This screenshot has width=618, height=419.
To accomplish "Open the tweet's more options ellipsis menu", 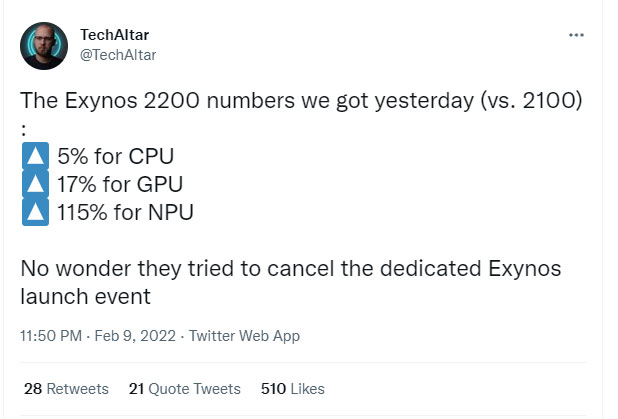I will [576, 35].
